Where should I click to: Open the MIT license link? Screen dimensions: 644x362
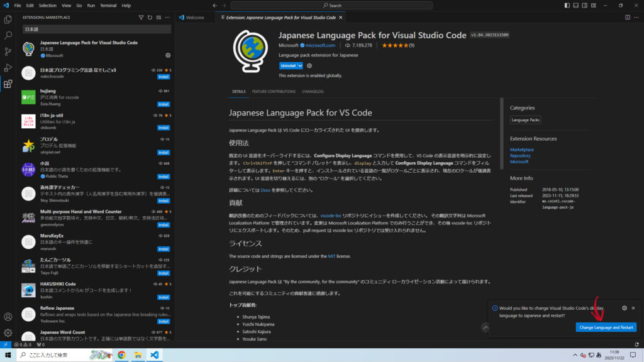pyautogui.click(x=331, y=256)
